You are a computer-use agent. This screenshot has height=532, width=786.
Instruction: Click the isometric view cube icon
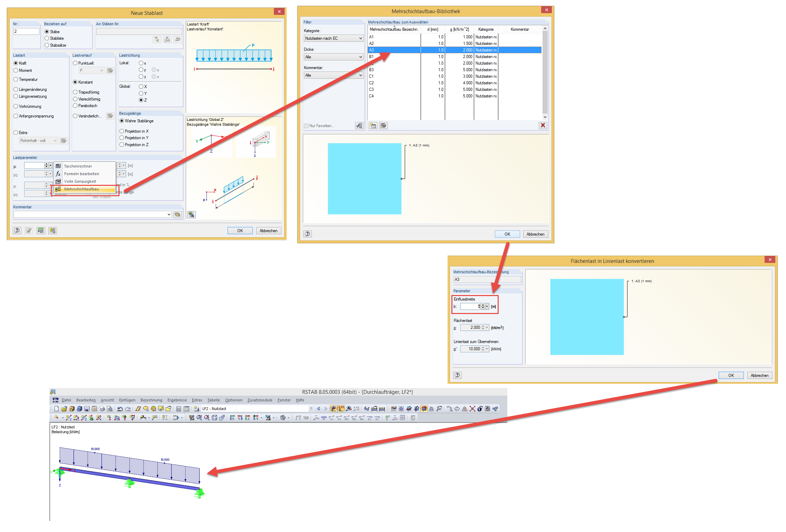tap(214, 418)
